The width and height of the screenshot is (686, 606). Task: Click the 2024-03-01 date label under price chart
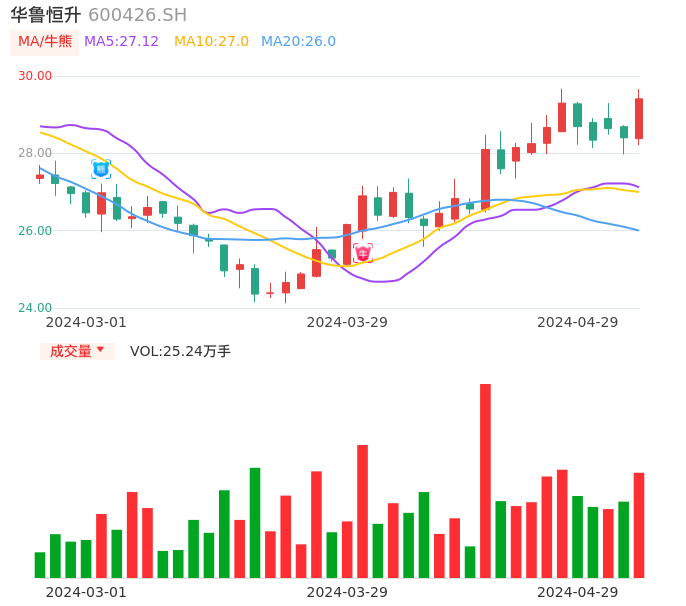click(86, 322)
